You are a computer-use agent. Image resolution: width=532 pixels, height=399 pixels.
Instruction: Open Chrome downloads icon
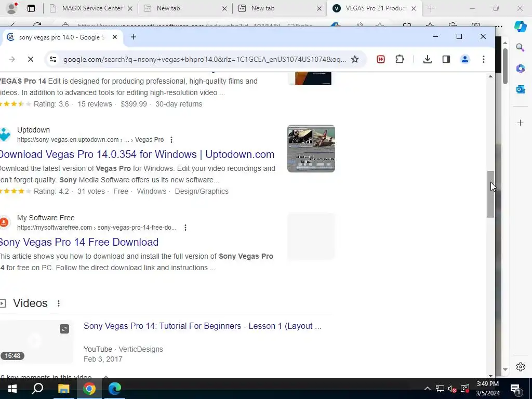[428, 59]
